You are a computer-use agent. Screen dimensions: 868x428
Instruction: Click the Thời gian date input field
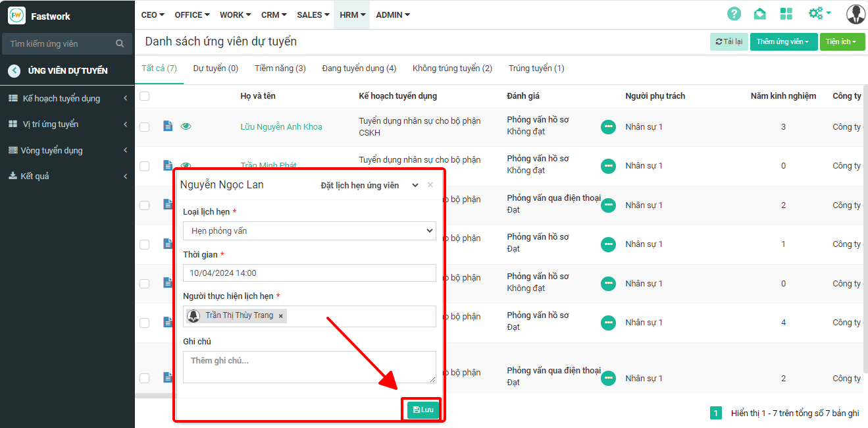coord(309,273)
